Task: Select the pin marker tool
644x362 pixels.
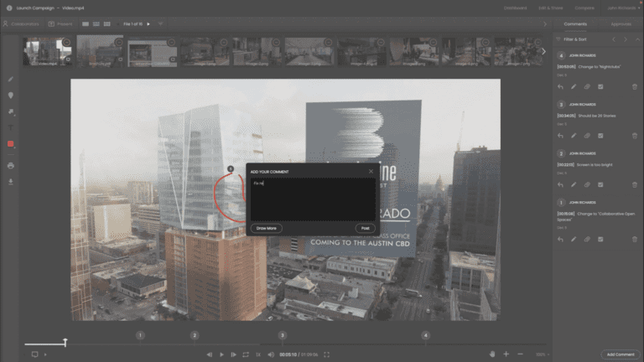Action: 11,95
